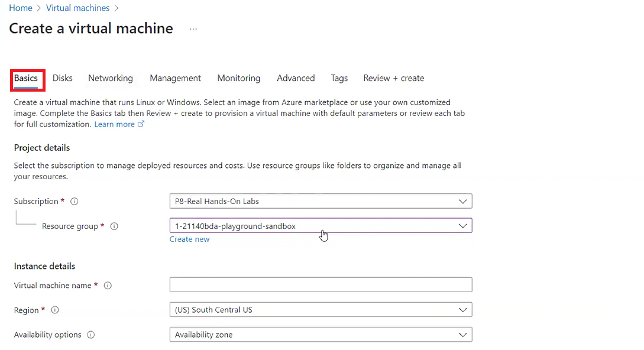Go to the Management tab
Viewport: 644px width, 350px height.
point(175,78)
